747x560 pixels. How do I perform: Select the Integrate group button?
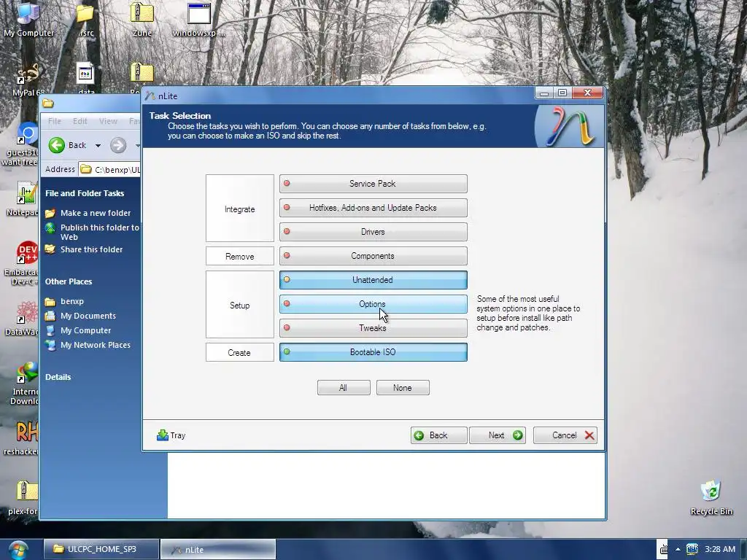point(239,209)
